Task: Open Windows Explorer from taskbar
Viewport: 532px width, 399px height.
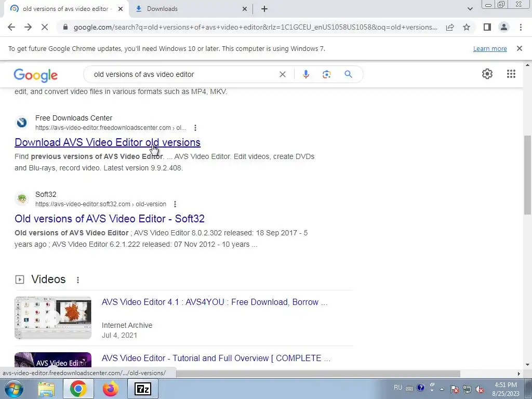Action: tap(46, 389)
